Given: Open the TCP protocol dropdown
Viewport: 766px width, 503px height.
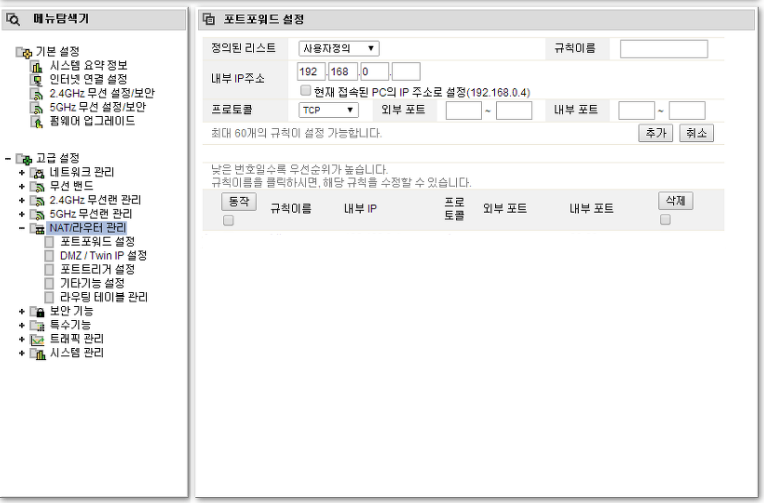Looking at the screenshot, I should [x=328, y=110].
